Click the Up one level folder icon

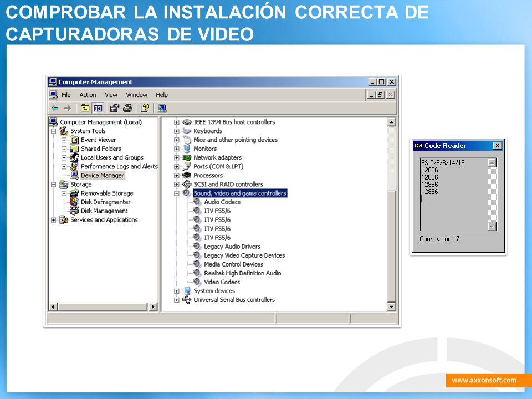[x=85, y=108]
